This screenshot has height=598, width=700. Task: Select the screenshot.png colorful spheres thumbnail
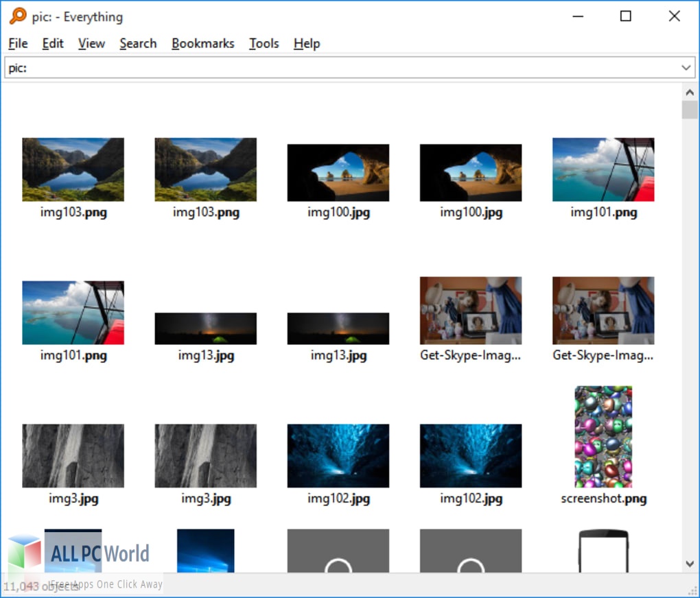[603, 437]
